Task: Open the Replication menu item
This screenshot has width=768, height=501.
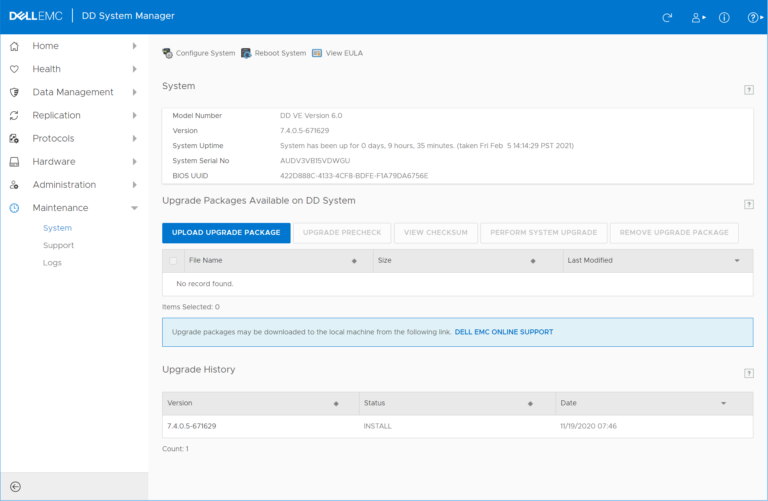Action: [x=56, y=116]
